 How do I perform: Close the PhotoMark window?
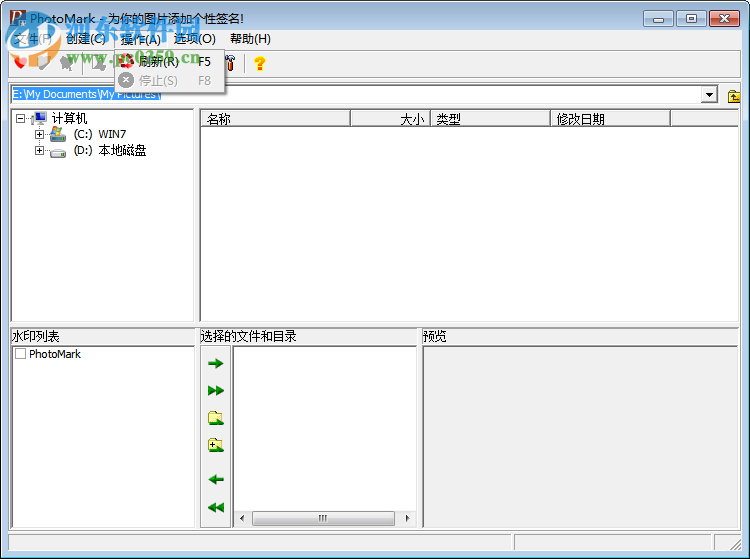(x=724, y=19)
